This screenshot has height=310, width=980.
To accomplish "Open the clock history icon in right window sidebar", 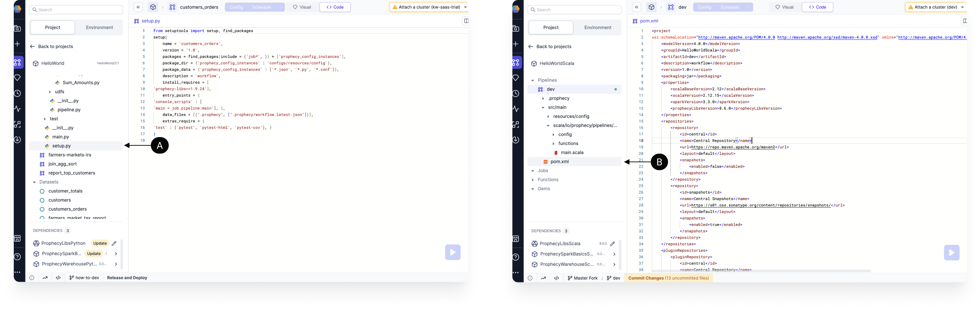I will click(516, 94).
